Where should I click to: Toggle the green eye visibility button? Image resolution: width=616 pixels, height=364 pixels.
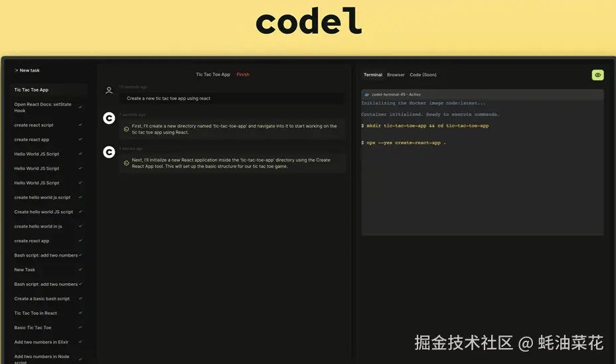pos(597,75)
